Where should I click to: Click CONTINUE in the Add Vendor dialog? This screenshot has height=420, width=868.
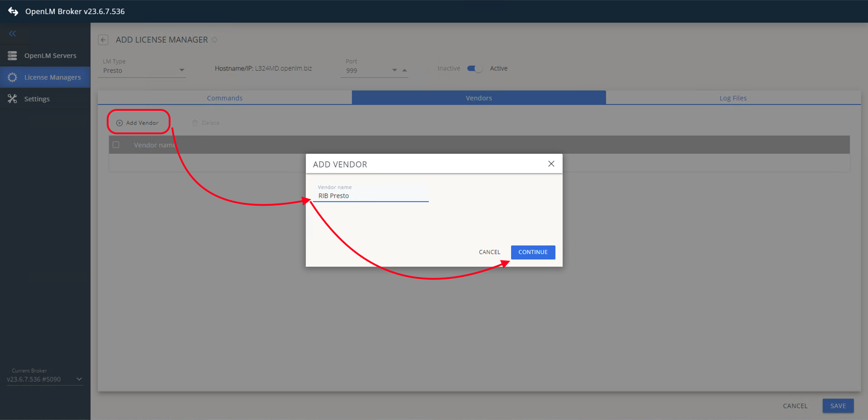(x=533, y=252)
